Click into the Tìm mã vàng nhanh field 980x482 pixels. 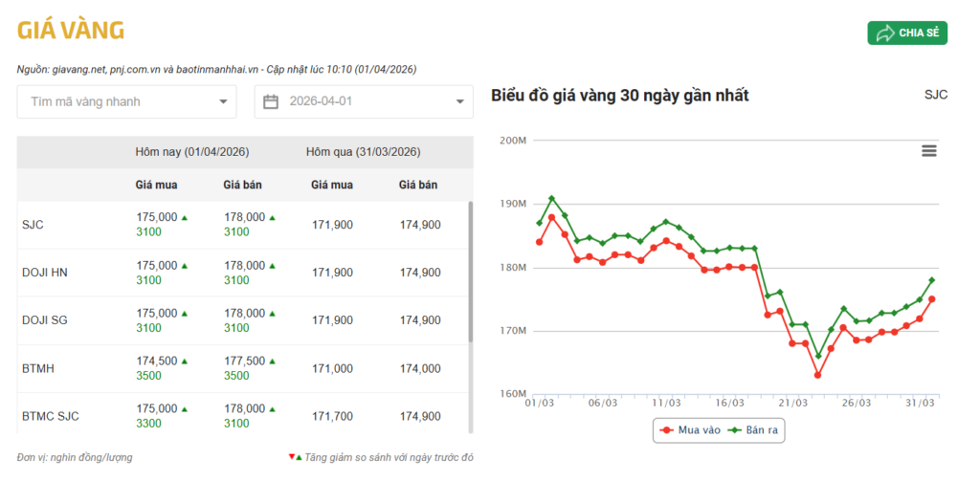[115, 101]
